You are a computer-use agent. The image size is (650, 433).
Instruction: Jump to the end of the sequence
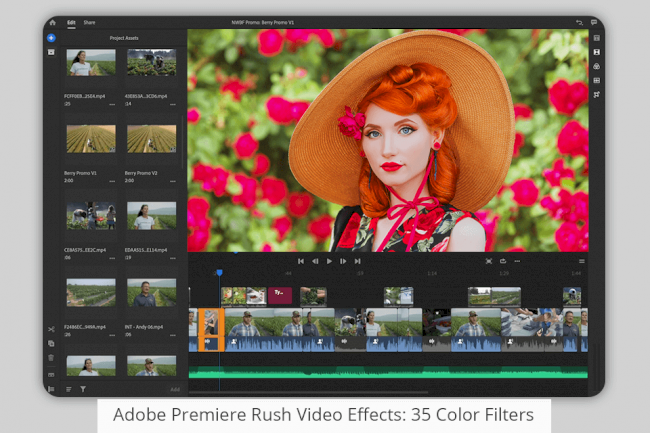[357, 261]
